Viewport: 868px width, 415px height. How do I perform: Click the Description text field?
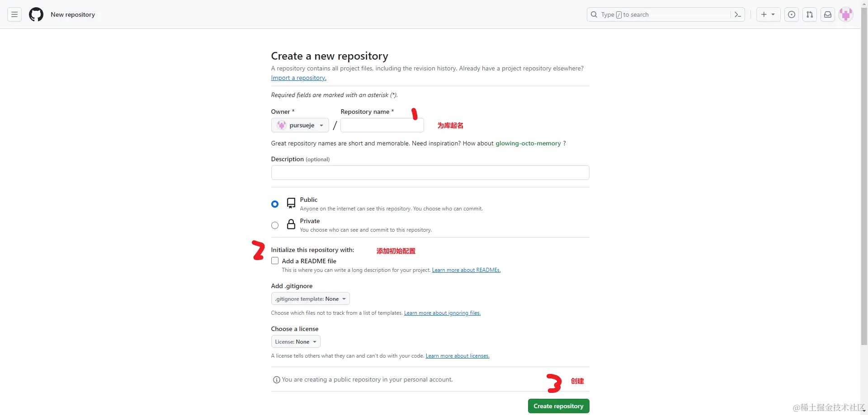click(x=430, y=173)
